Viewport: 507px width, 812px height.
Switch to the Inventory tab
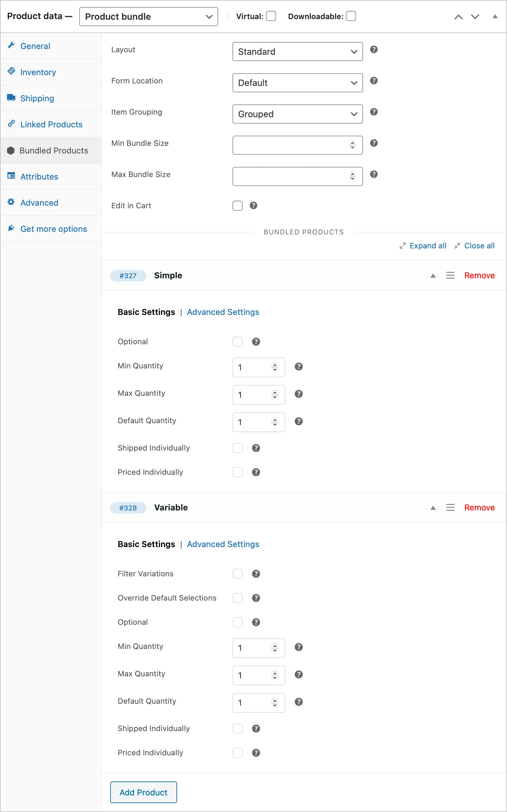pos(38,72)
